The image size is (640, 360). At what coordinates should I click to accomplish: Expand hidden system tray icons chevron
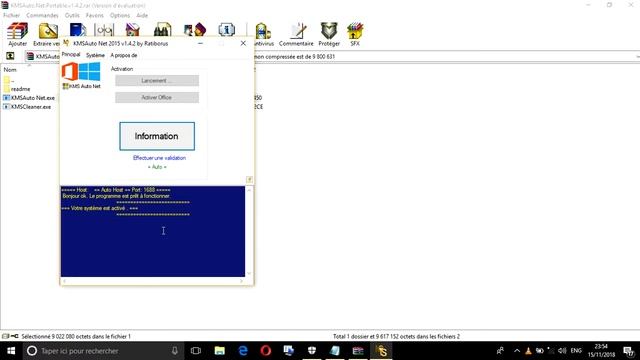[517, 351]
